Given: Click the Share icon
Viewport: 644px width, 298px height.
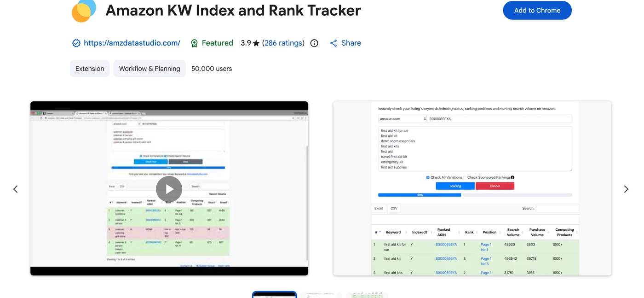Looking at the screenshot, I should [333, 43].
